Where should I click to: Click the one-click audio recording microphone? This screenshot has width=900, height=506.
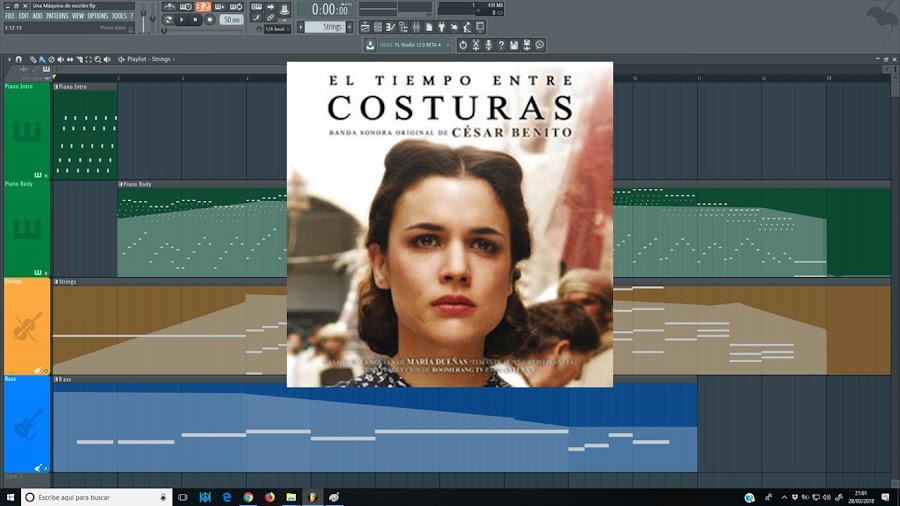488,45
